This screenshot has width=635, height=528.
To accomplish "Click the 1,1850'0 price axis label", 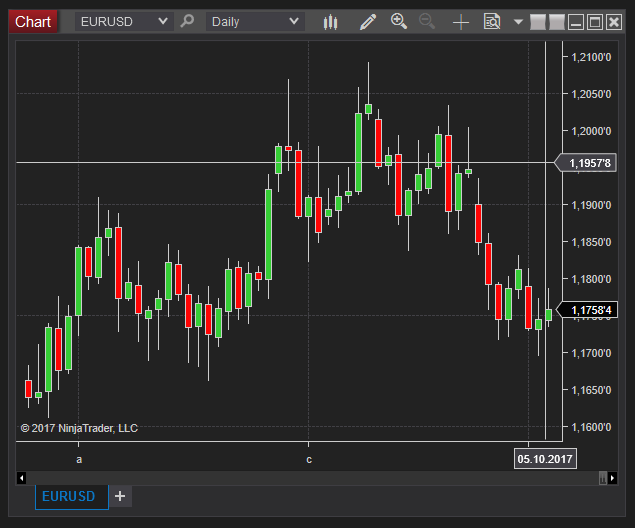I will 591,242.
